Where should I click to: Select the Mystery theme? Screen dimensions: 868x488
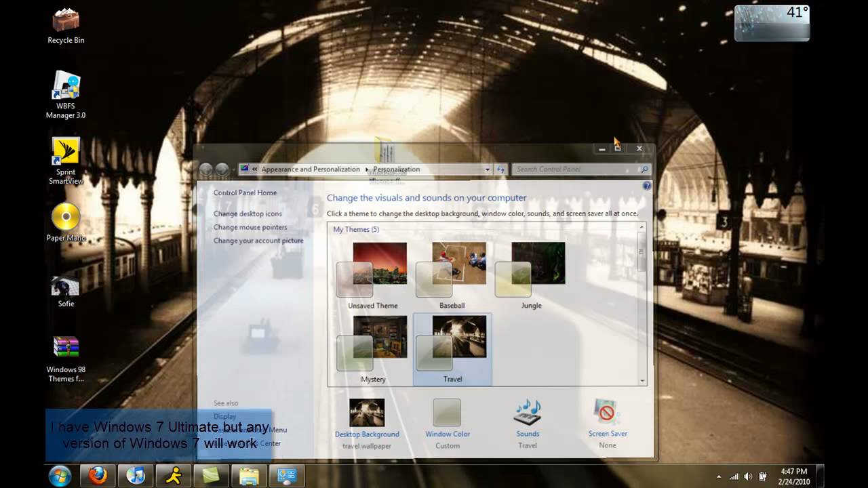(x=372, y=349)
